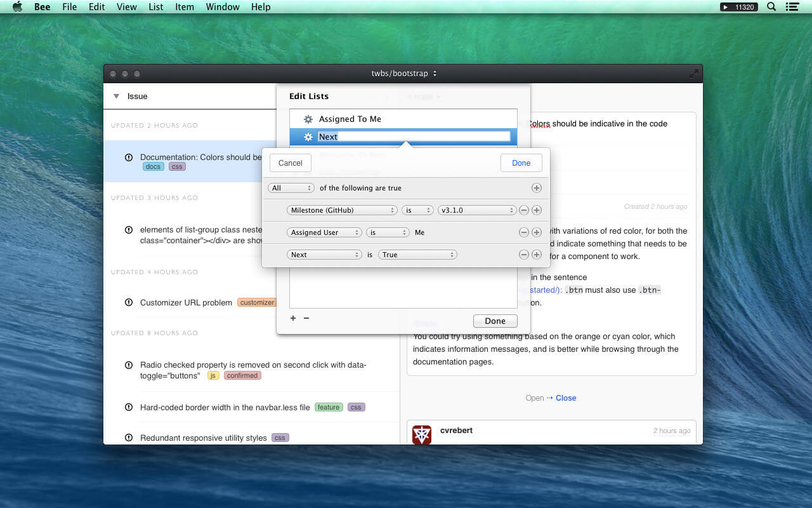Click the 11320 timer menu bar item

point(739,7)
